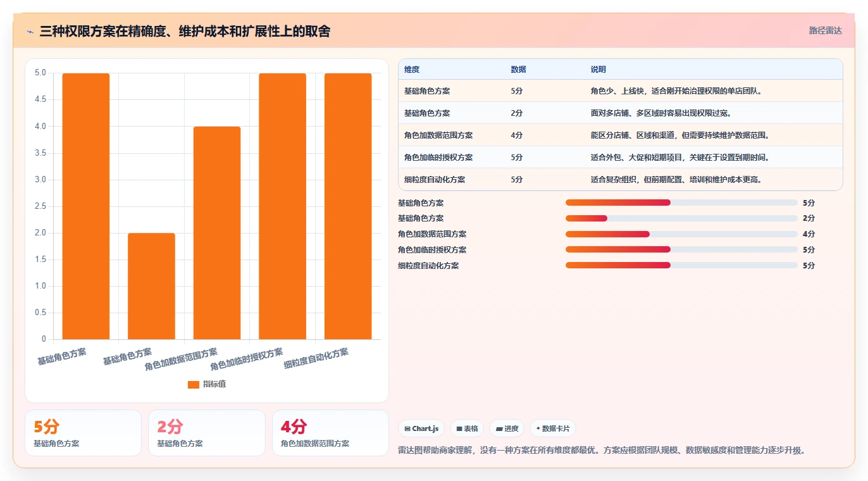Click footer note starting 雷达图帮助商家理解
Image resolution: width=868 pixels, height=481 pixels.
pyautogui.click(x=602, y=451)
